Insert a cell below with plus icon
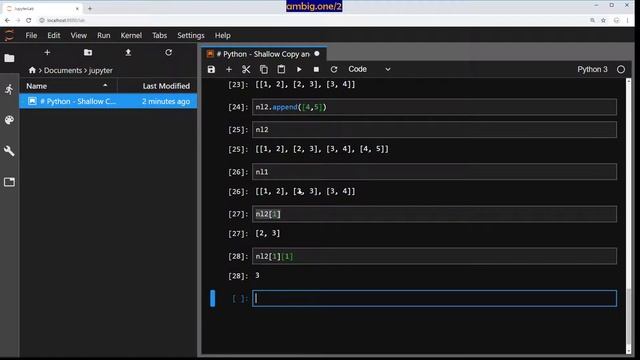The width and height of the screenshot is (640, 360). pyautogui.click(x=229, y=69)
